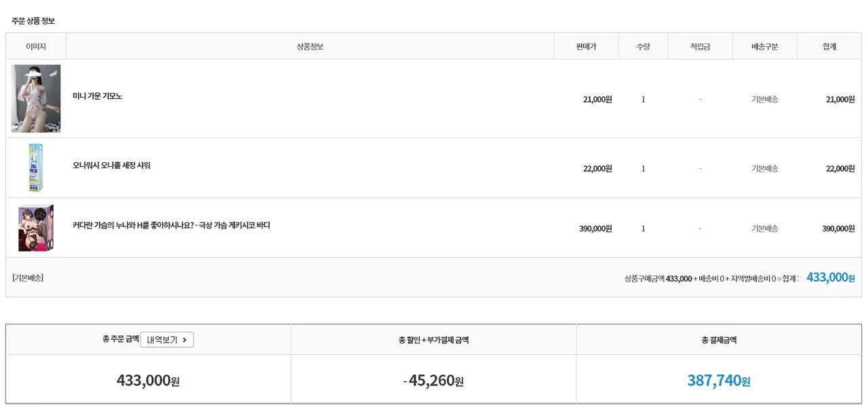Open the 오나워시 product thumbnail image
Image resolution: width=868 pixels, height=405 pixels.
pyautogui.click(x=36, y=168)
